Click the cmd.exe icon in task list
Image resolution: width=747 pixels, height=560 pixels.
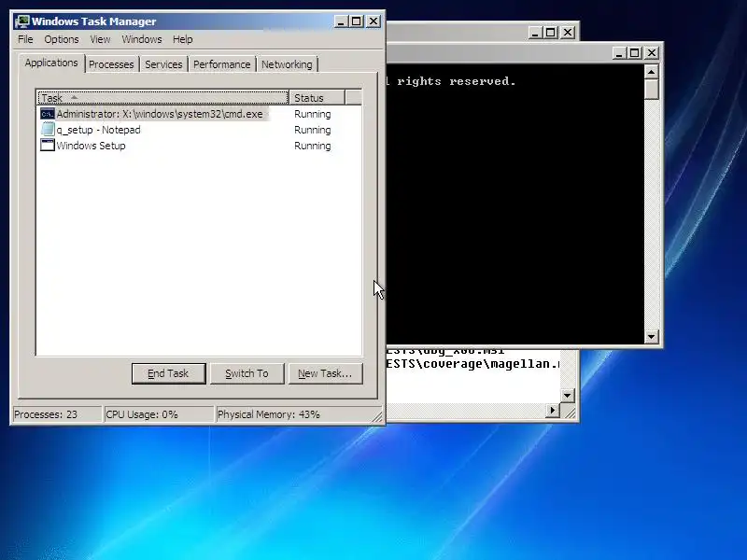click(48, 114)
